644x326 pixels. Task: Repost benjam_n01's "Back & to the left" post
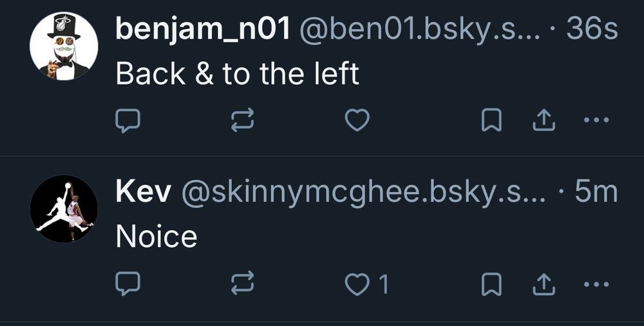point(242,120)
